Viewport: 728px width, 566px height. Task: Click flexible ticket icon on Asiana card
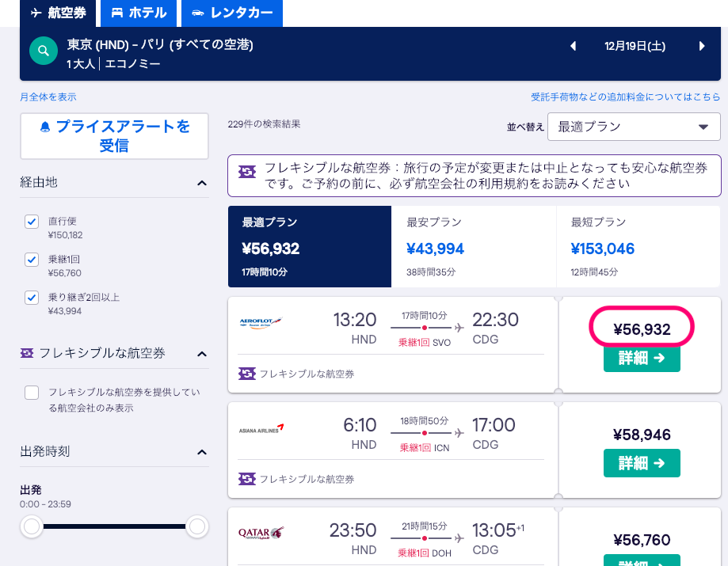click(246, 479)
